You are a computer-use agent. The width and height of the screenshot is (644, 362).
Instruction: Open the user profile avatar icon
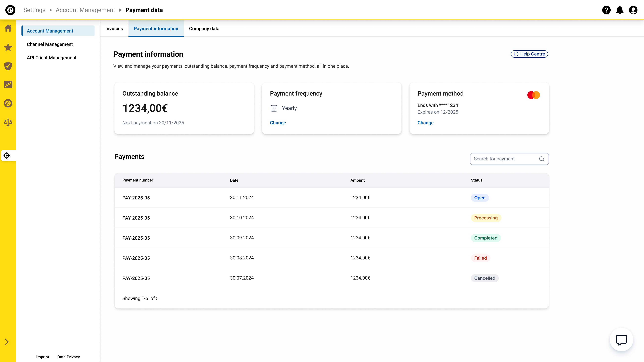pos(633,10)
